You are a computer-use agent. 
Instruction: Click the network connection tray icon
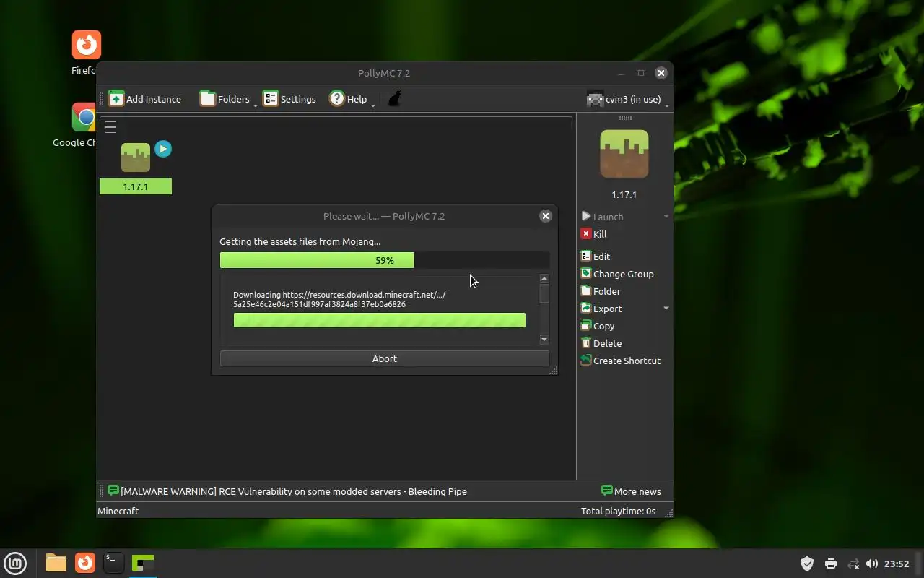[853, 564]
